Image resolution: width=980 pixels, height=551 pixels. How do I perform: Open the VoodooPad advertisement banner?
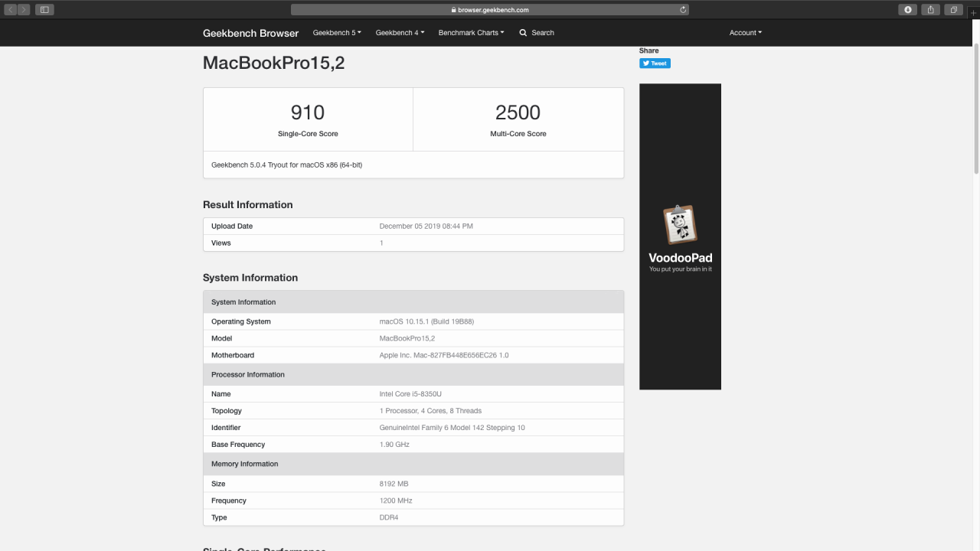pos(680,236)
